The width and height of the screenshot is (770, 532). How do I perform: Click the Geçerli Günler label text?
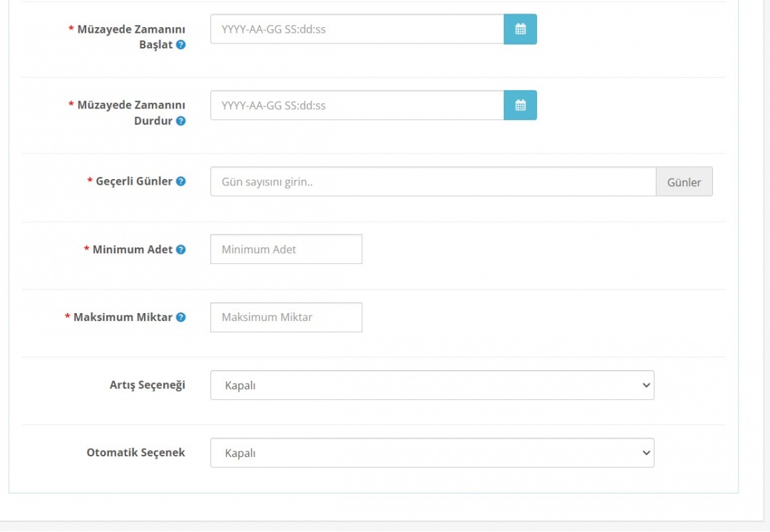[134, 182]
